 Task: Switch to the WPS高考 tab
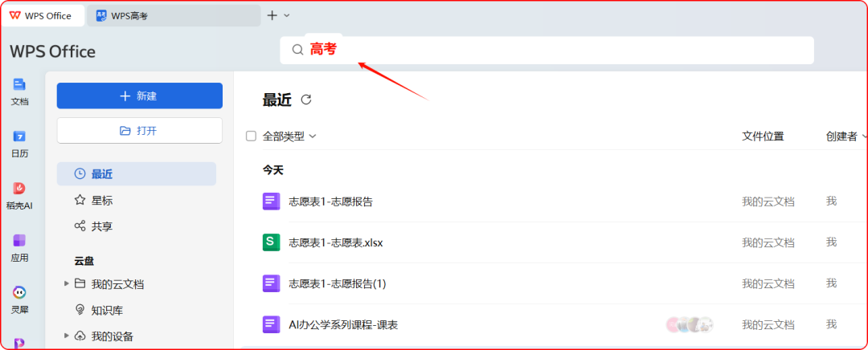174,15
